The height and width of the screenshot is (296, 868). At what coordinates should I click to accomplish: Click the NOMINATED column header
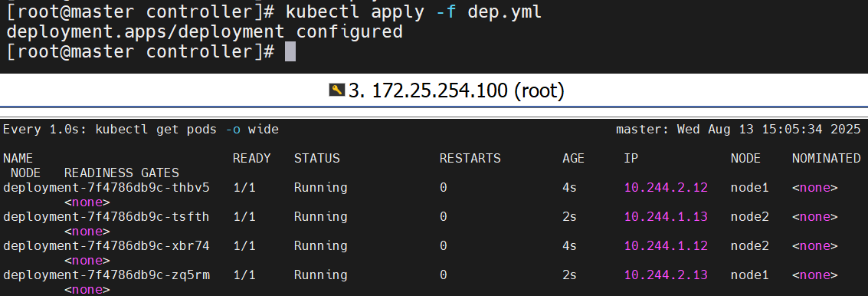[x=826, y=159]
